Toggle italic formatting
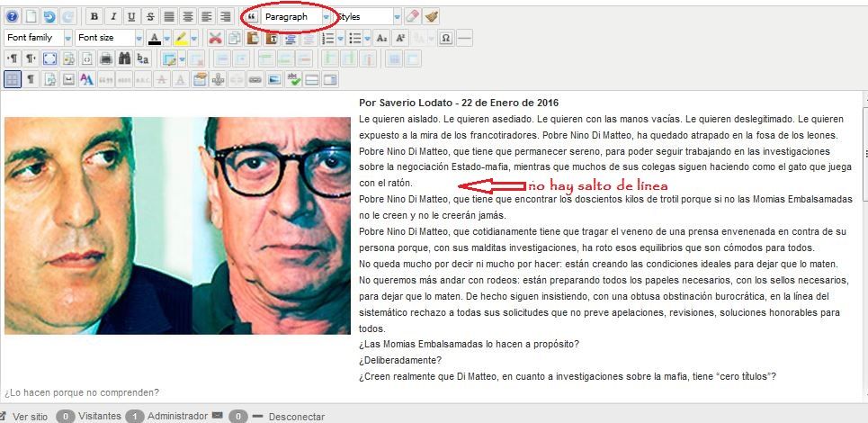This screenshot has height=423, width=868. click(113, 16)
